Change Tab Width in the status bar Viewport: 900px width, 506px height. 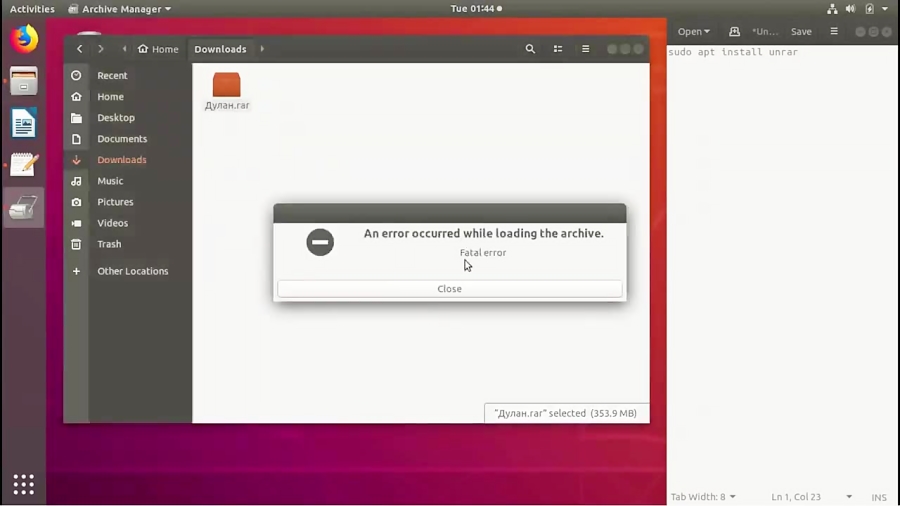703,497
